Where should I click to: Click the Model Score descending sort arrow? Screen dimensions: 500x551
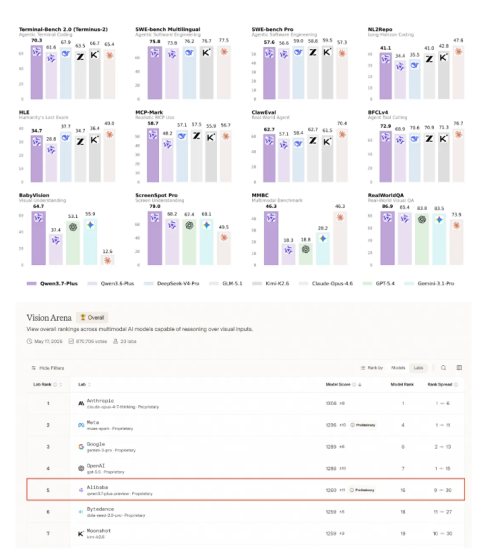click(x=359, y=384)
